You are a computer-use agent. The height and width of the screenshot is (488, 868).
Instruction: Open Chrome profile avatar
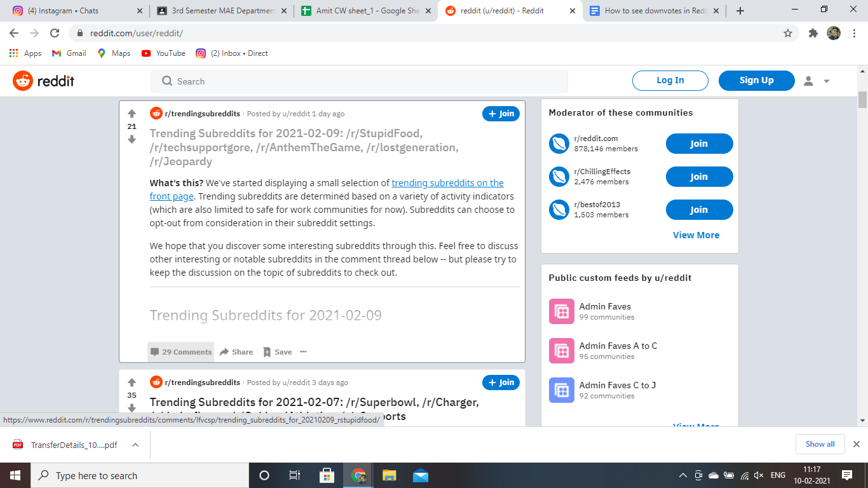pos(834,33)
